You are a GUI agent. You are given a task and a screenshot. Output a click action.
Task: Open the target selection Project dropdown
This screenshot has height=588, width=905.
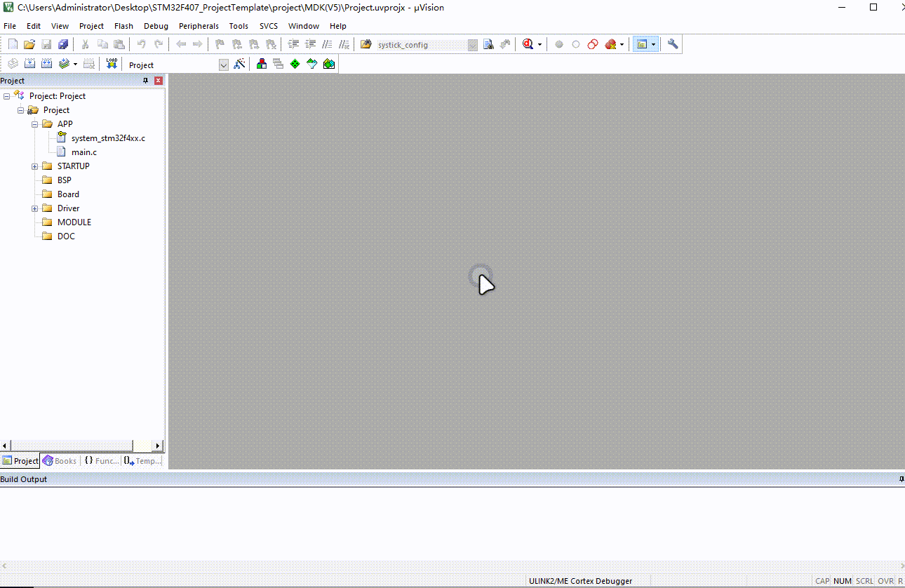224,65
